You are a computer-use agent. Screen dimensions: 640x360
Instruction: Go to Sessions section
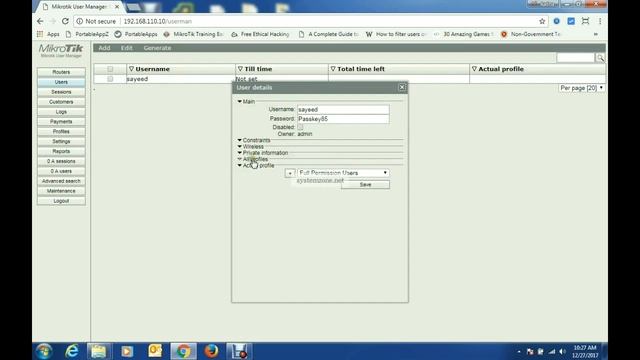coord(61,92)
